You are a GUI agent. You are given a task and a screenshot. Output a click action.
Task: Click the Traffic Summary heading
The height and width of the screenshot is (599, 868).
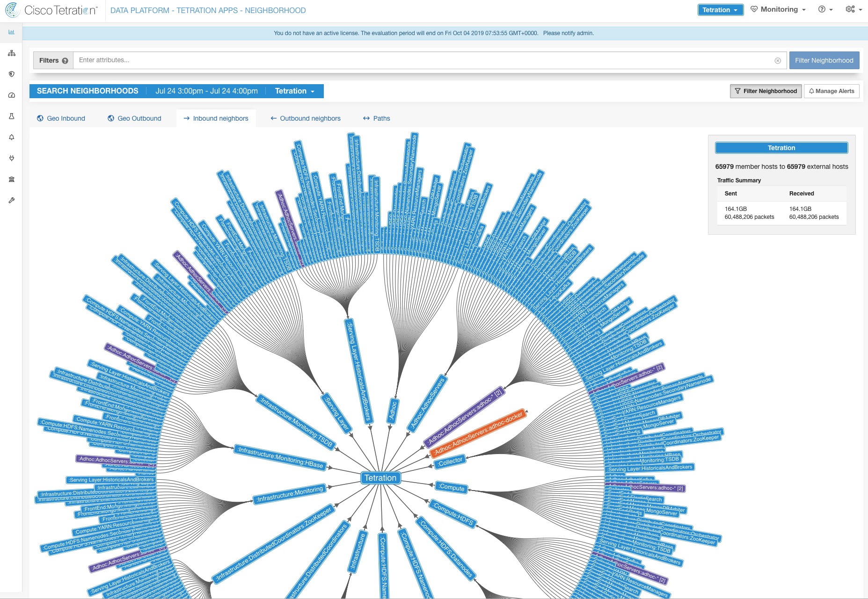tap(739, 180)
